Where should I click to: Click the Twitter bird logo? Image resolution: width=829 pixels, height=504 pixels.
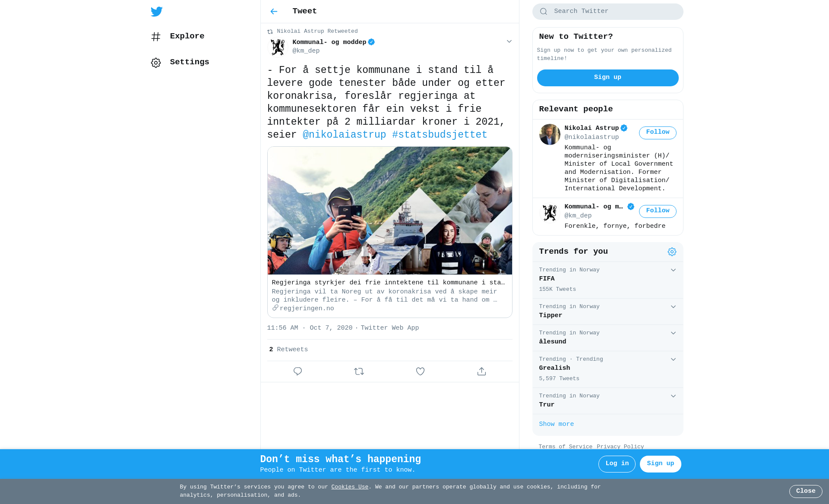[x=157, y=12]
